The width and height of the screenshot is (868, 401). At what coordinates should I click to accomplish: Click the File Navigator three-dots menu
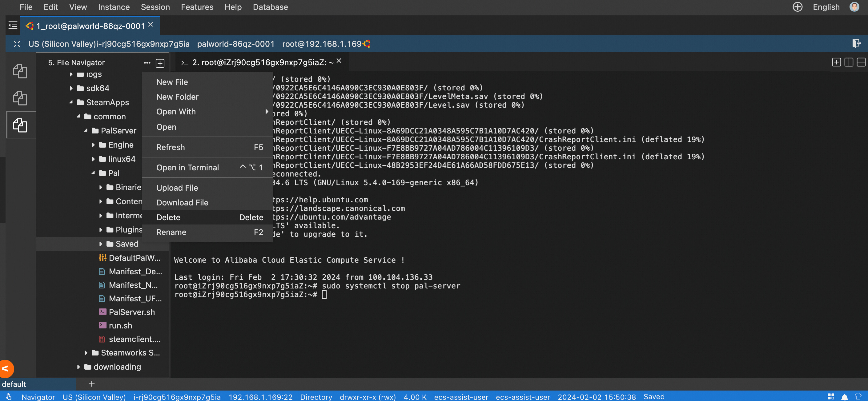147,63
